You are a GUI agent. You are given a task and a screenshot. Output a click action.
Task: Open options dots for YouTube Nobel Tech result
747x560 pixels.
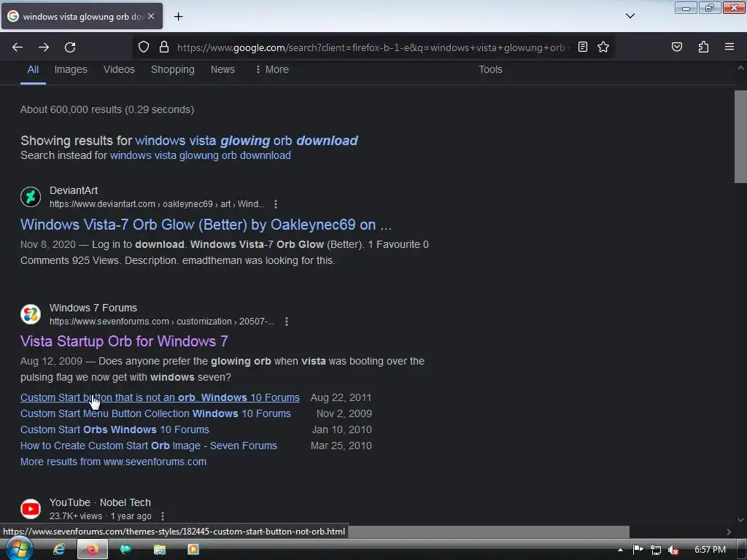[163, 516]
